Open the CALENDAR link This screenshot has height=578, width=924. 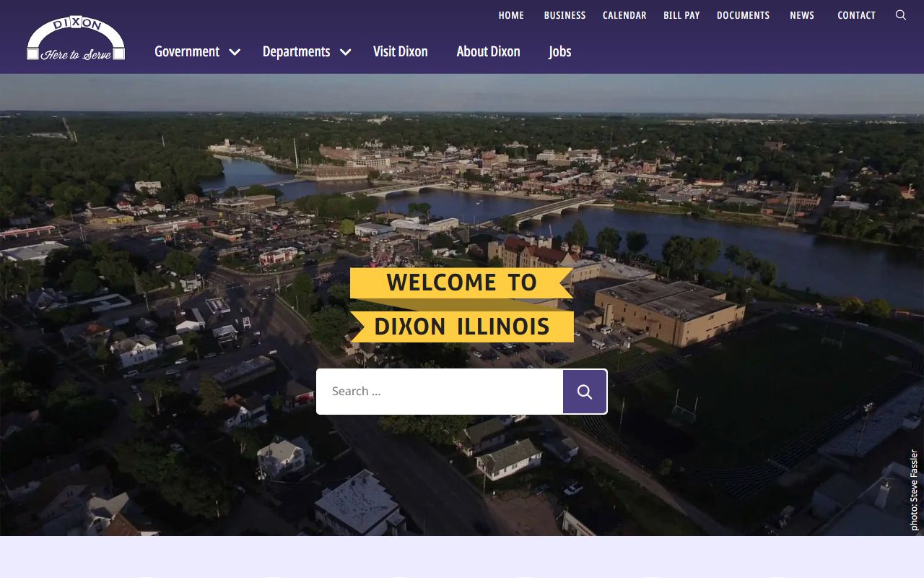[624, 15]
